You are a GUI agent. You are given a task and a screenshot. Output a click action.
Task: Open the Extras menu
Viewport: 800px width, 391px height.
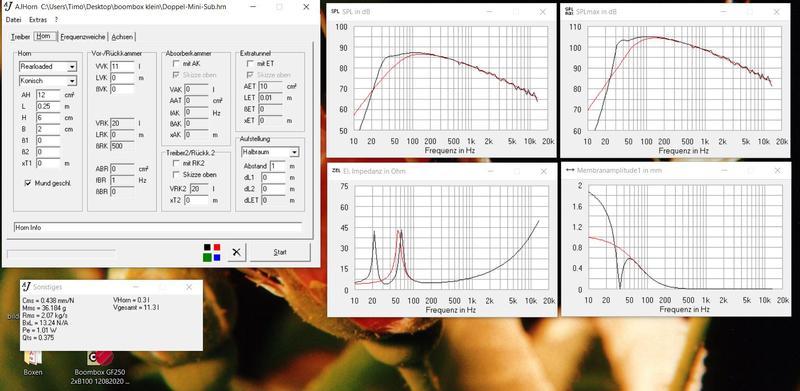(38, 20)
